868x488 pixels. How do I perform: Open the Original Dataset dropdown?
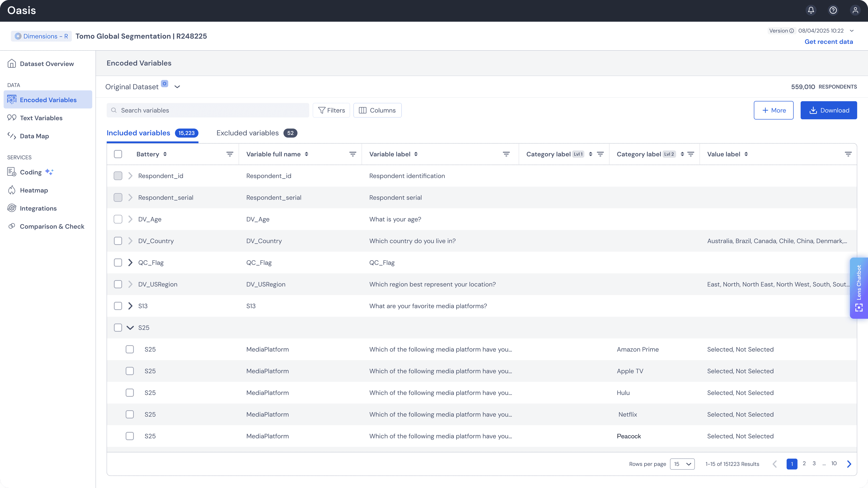pos(177,87)
